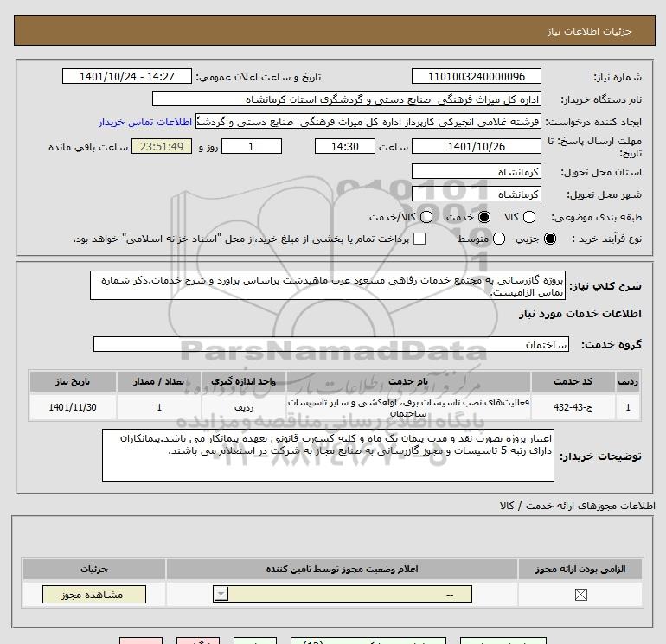
Task: Click the time field 14:30
Action: 345,146
